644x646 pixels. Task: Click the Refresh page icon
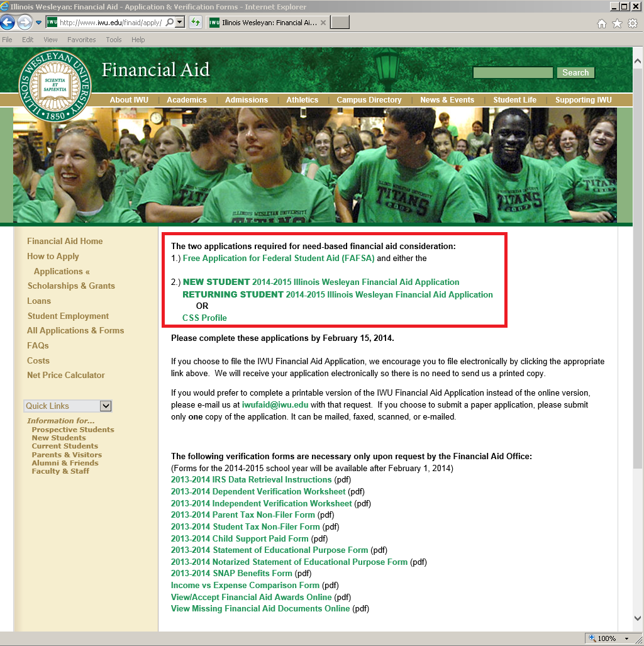click(196, 23)
